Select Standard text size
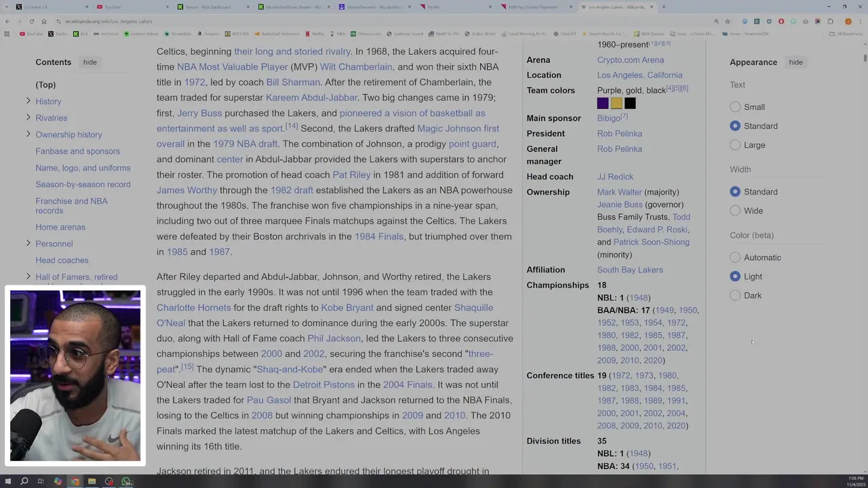 point(735,126)
